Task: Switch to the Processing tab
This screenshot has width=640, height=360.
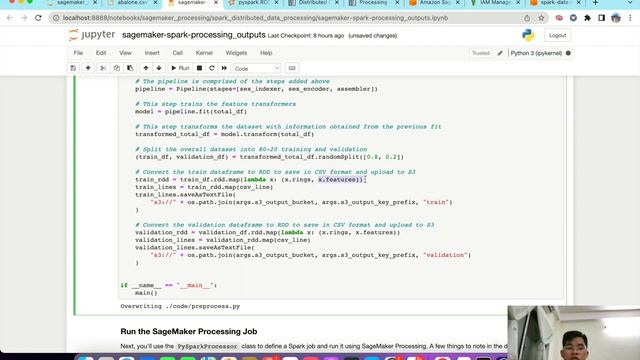Action: pos(374,3)
